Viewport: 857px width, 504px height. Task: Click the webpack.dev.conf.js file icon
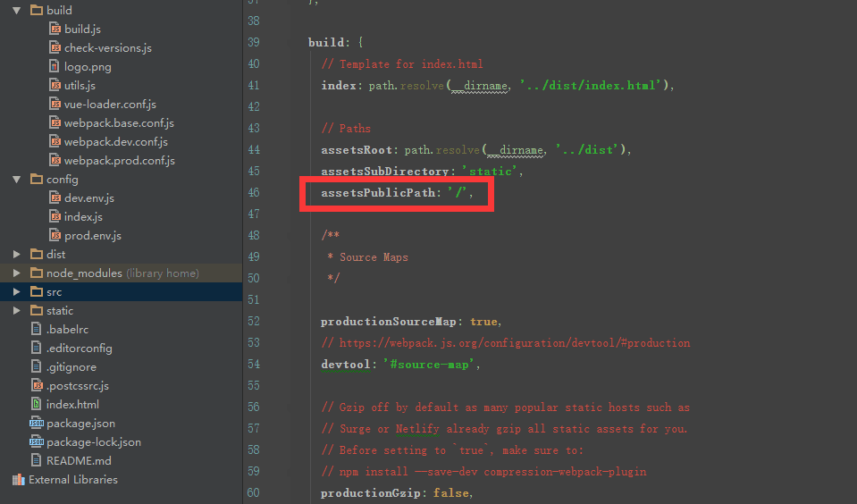click(x=55, y=141)
